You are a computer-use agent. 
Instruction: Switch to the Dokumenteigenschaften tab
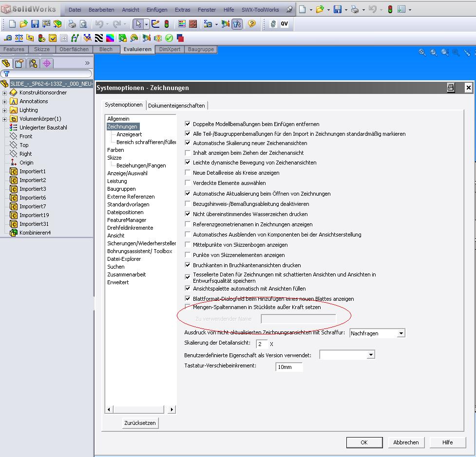[x=176, y=106]
